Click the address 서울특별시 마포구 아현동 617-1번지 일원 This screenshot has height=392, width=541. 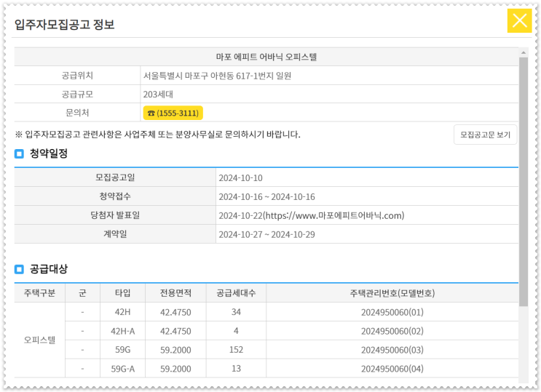(217, 76)
